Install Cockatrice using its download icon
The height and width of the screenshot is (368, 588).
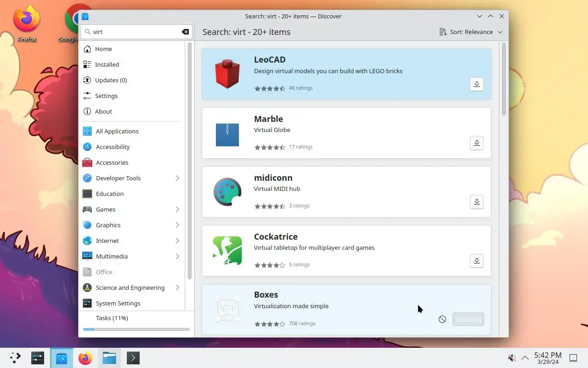(477, 261)
